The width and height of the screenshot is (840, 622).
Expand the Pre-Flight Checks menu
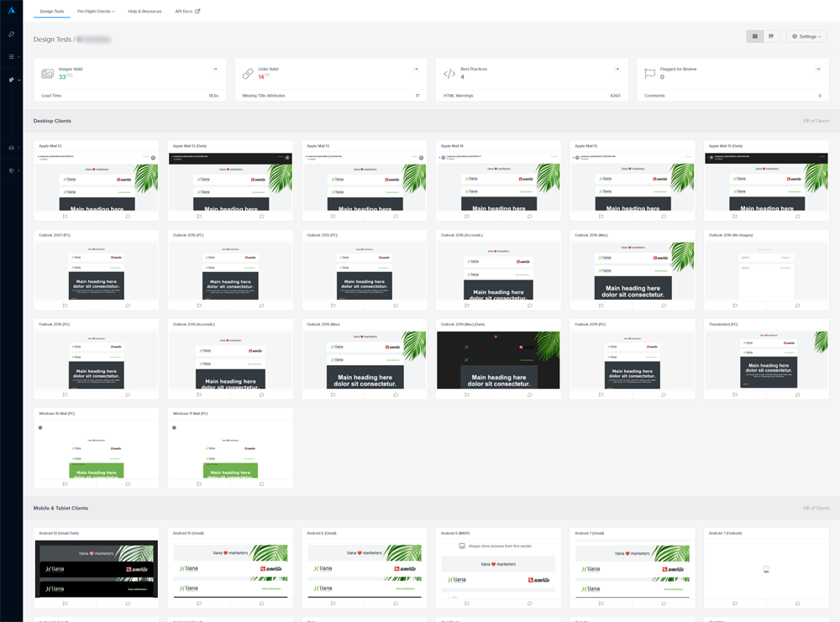pos(96,12)
